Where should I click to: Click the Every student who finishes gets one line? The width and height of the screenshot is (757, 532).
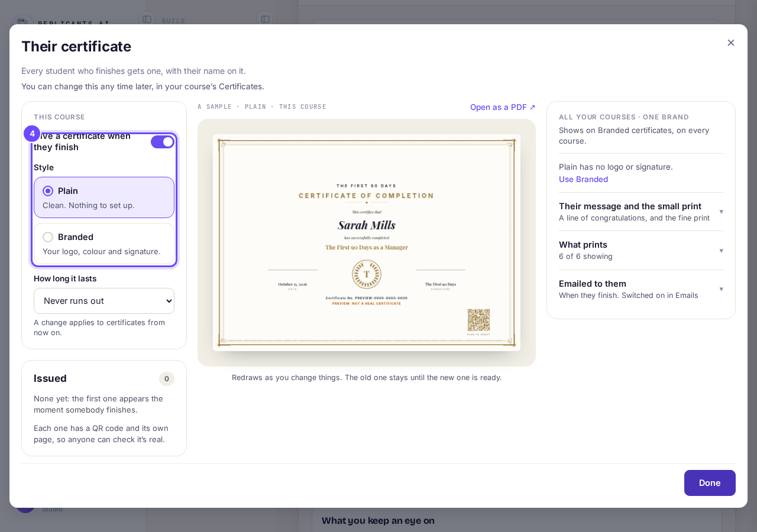(134, 71)
